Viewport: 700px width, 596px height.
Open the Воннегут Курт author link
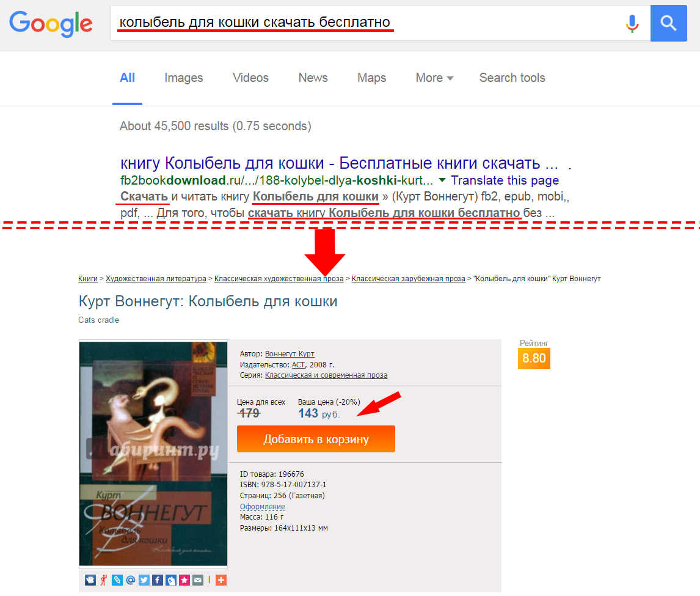tap(290, 353)
